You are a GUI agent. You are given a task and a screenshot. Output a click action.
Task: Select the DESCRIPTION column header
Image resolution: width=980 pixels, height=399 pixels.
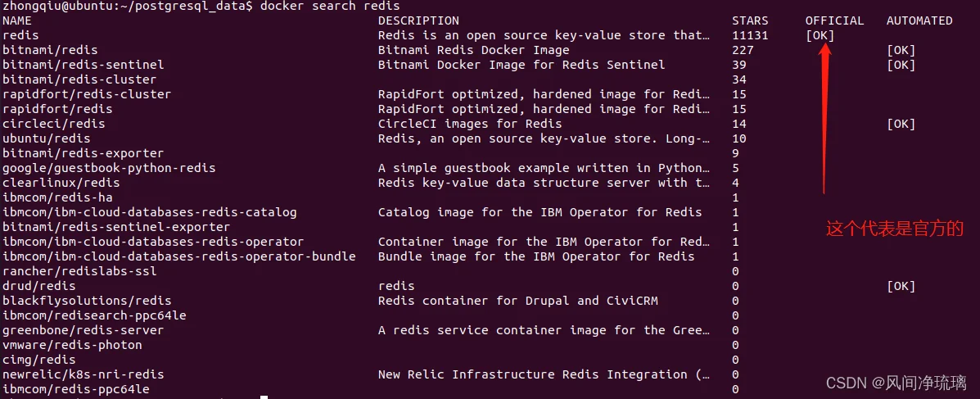pos(418,20)
